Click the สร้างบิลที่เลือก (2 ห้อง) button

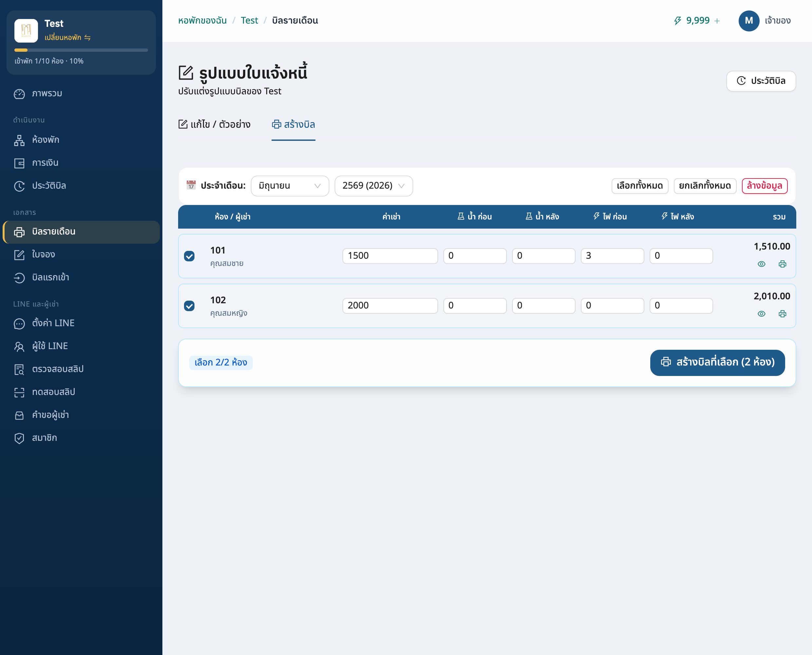click(717, 363)
